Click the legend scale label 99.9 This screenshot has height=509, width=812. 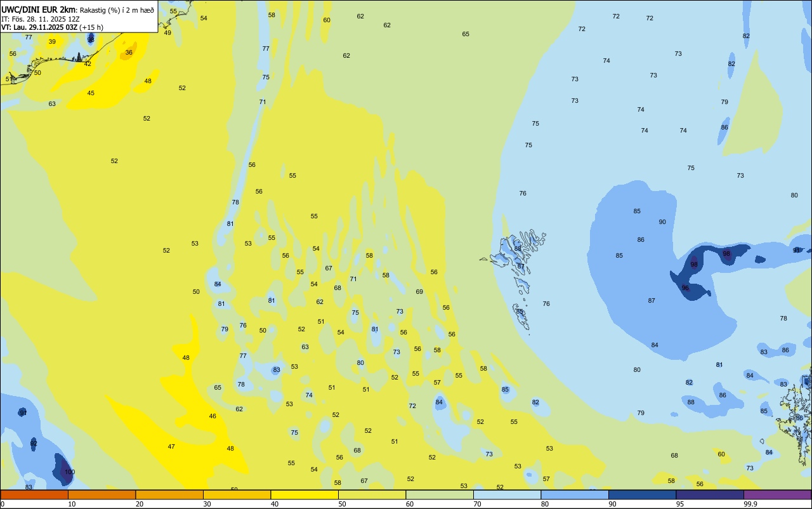[750, 504]
